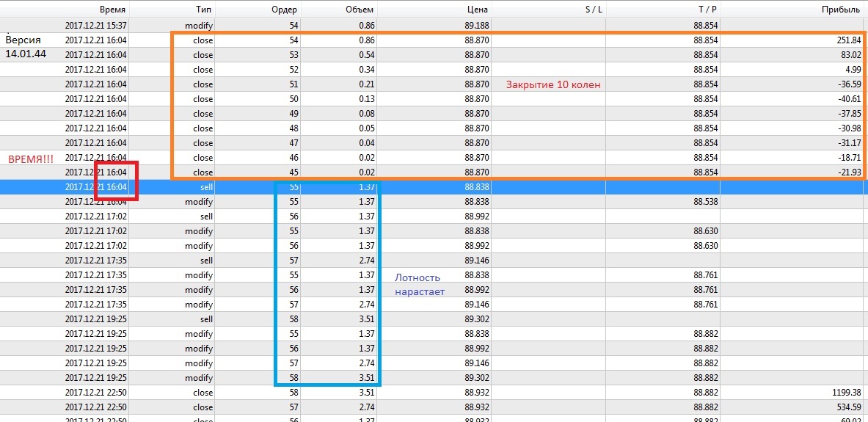This screenshot has height=422, width=868.
Task: Select profit value 534.59
Action: (849, 407)
